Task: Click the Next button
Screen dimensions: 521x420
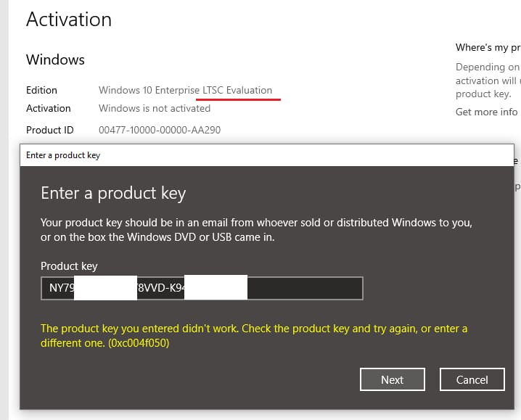Action: (x=393, y=379)
